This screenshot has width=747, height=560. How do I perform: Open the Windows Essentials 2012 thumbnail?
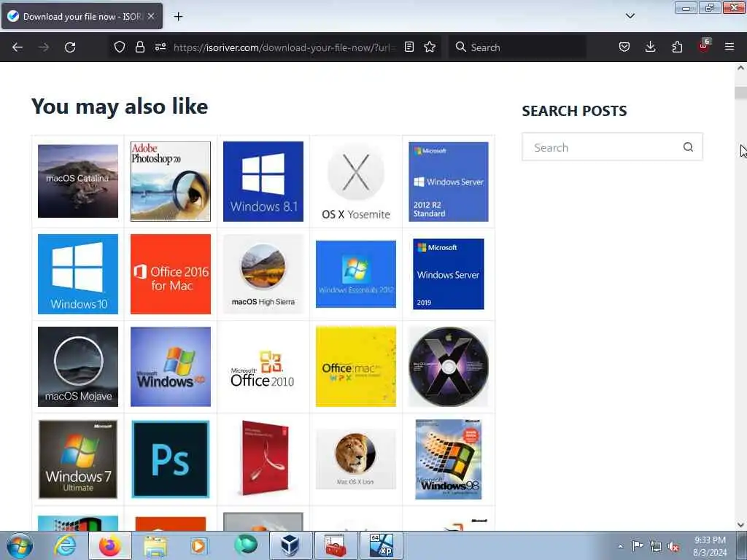[356, 274]
